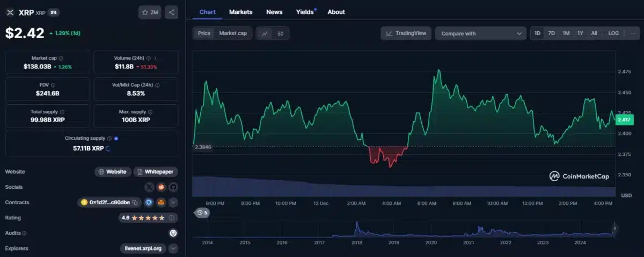Image resolution: width=644 pixels, height=257 pixels.
Task: Open the Reddit social icon
Action: coord(162,187)
